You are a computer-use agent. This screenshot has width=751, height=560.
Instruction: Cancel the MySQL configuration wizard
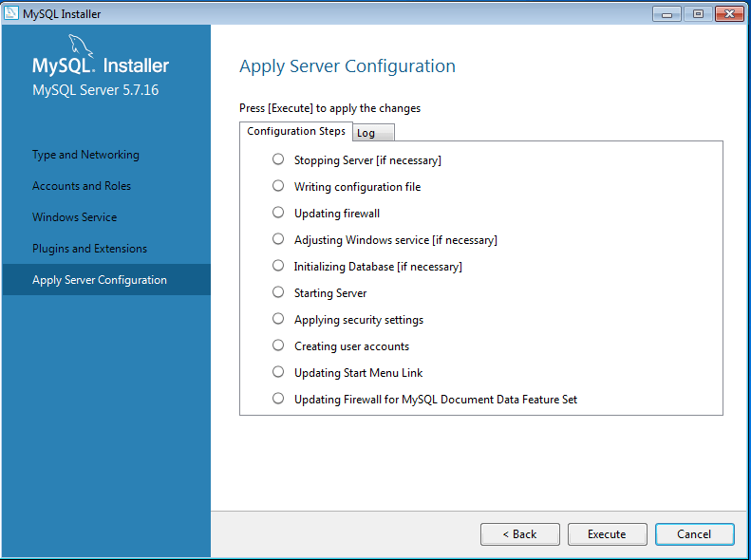[x=694, y=534]
